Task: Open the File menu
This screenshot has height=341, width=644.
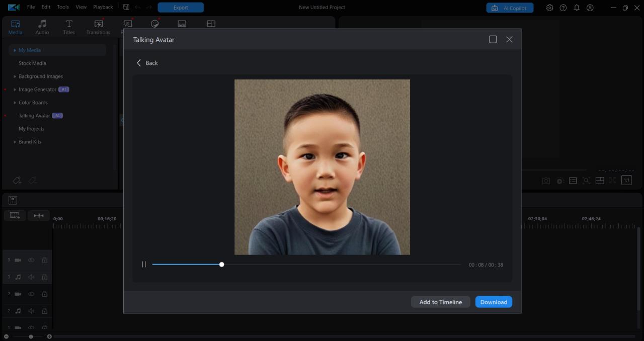Action: (31, 7)
